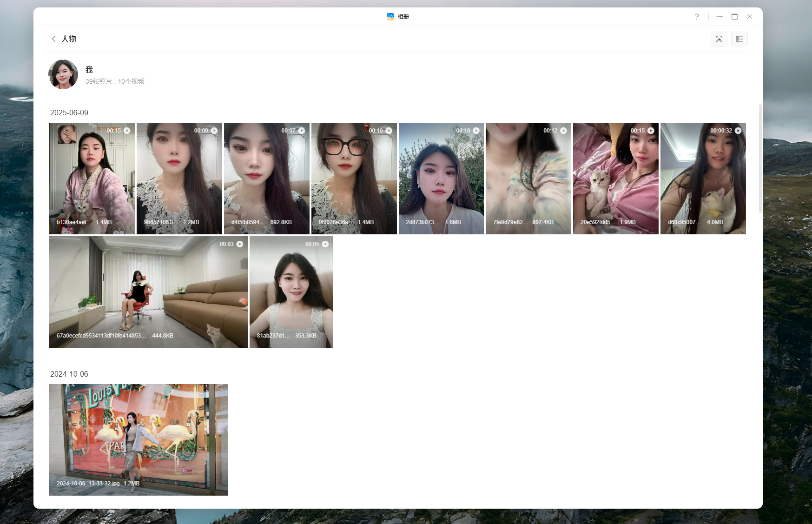The width and height of the screenshot is (812, 524).
Task: Click the face recognition icon in the header
Action: point(719,39)
